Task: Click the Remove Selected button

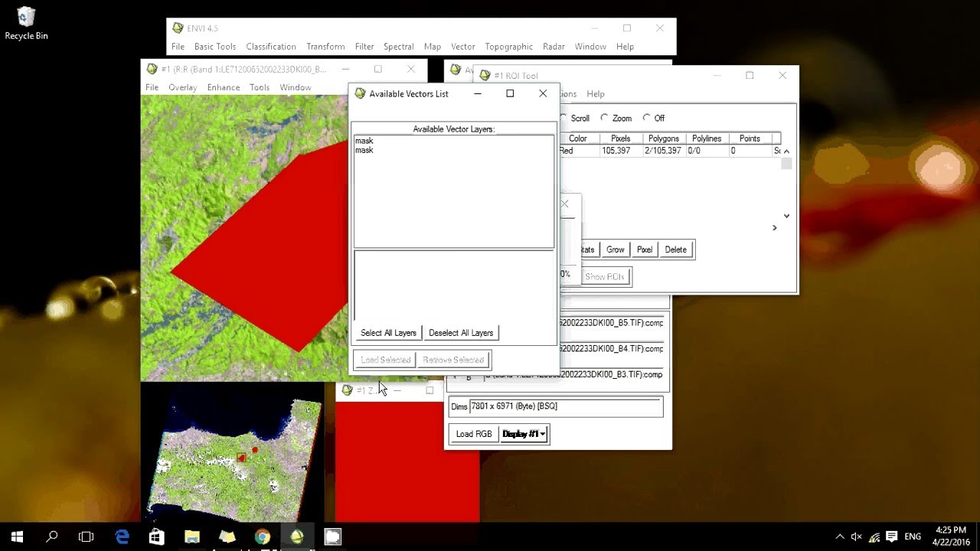Action: coord(453,360)
